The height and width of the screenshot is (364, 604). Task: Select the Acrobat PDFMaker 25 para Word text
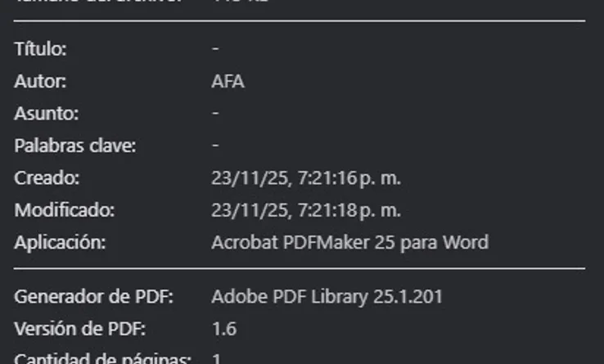349,242
